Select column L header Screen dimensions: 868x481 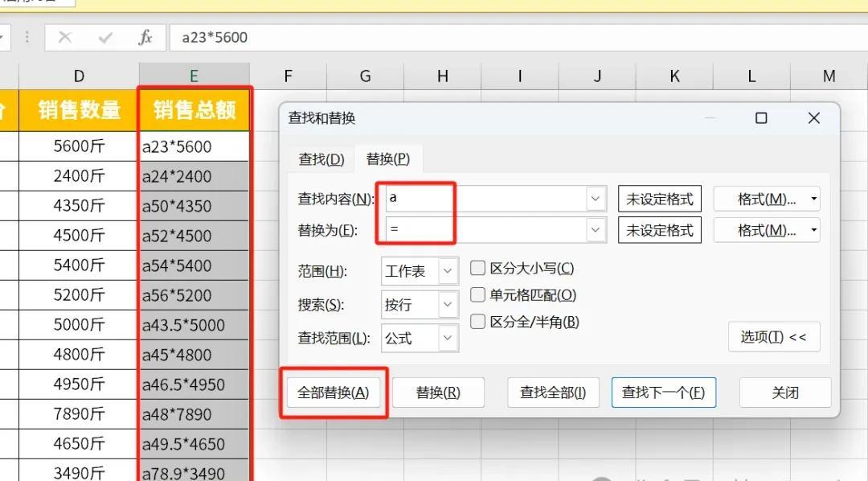[x=751, y=76]
